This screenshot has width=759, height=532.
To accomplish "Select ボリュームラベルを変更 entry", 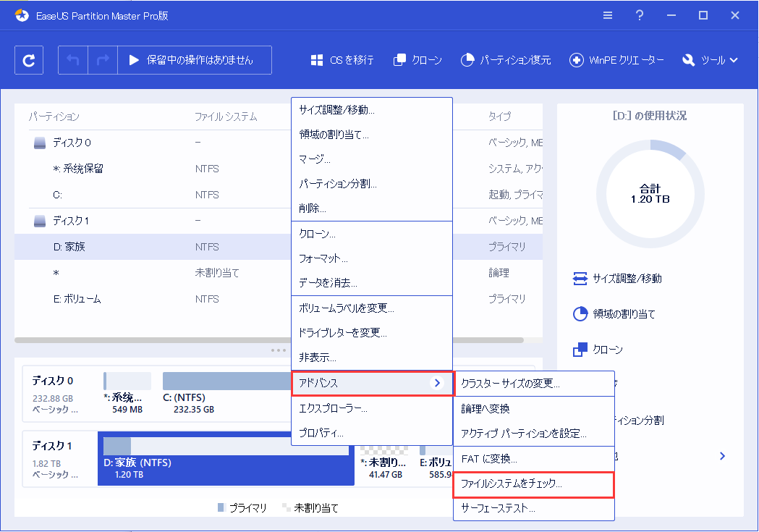I will click(x=372, y=308).
